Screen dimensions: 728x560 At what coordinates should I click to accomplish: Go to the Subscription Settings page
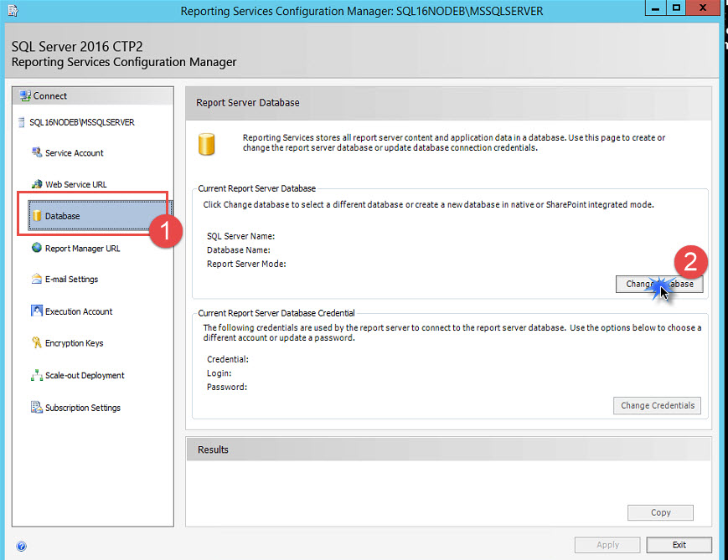tap(83, 408)
